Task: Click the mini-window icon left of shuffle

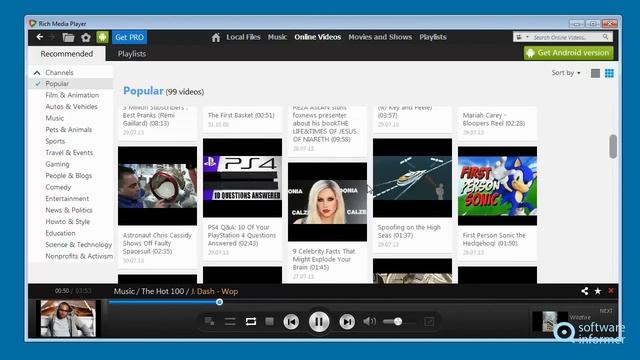Action: 210,322
